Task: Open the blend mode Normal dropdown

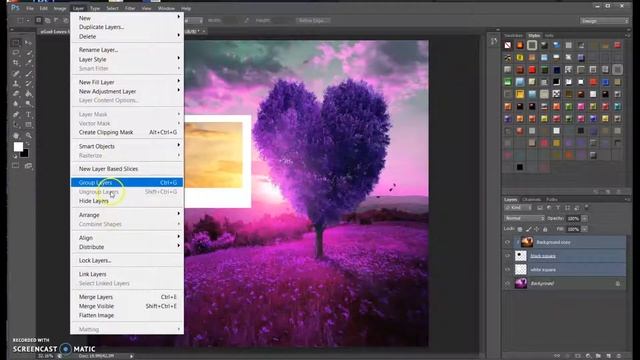Action: 524,218
